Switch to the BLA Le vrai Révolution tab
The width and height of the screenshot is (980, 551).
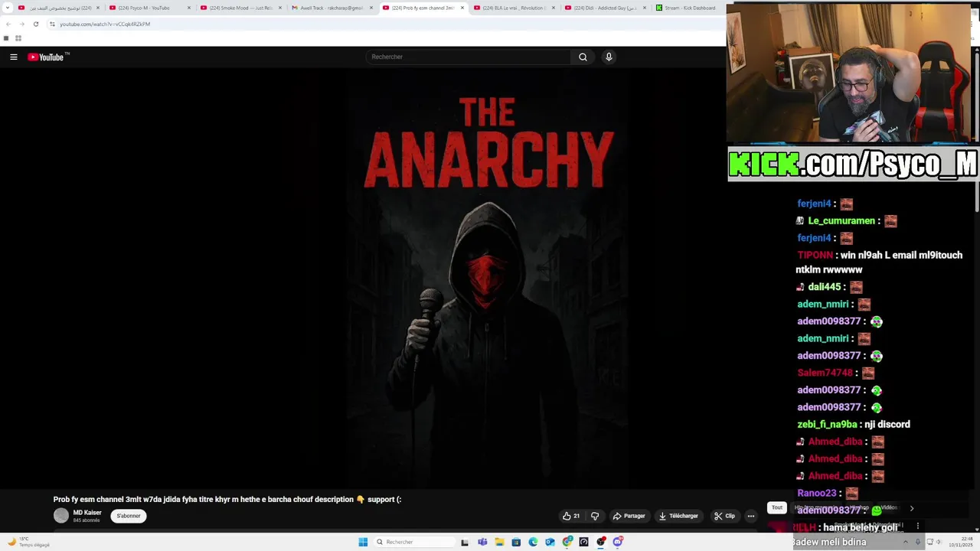pyautogui.click(x=514, y=8)
